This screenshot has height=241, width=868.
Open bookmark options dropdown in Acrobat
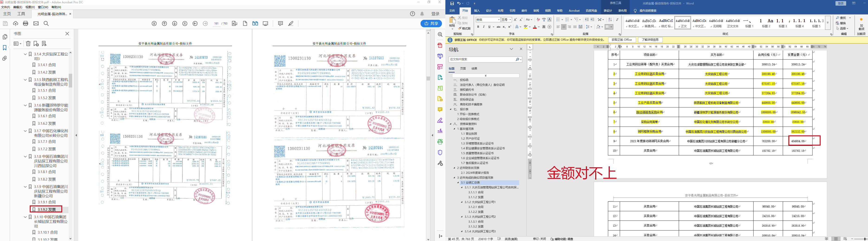[x=17, y=44]
